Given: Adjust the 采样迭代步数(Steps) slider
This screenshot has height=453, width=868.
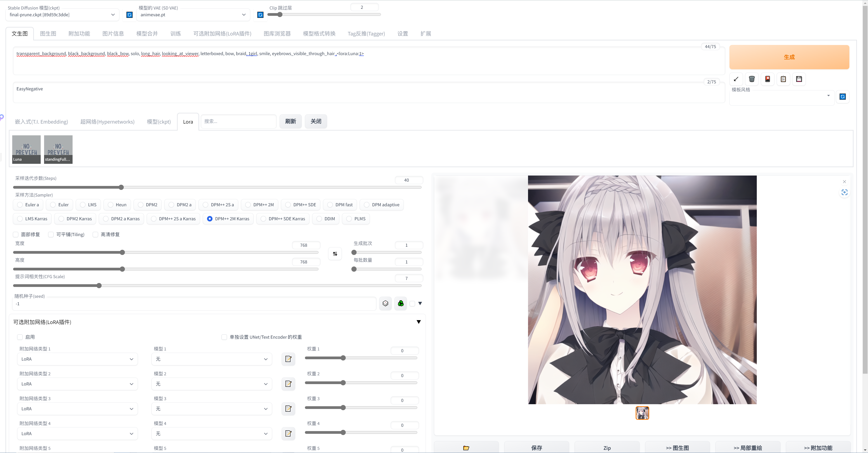Looking at the screenshot, I should point(217,187).
